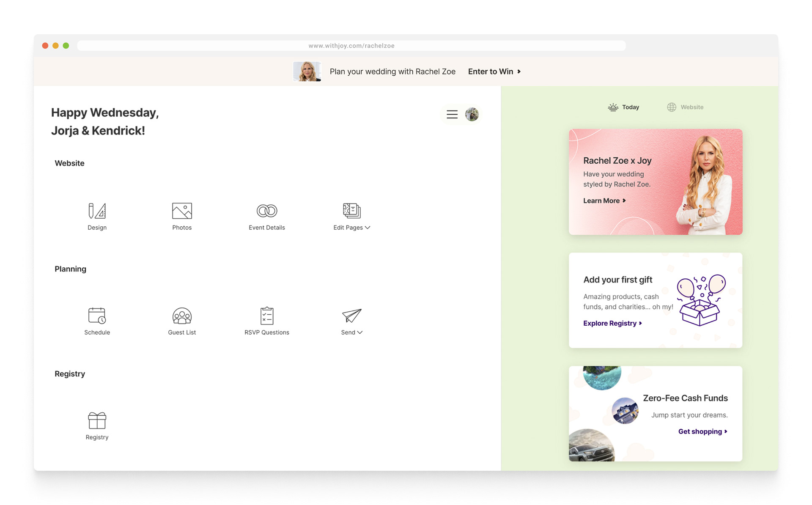This screenshot has height=505, width=812.
Task: Click the Explore Registry link
Action: 612,323
